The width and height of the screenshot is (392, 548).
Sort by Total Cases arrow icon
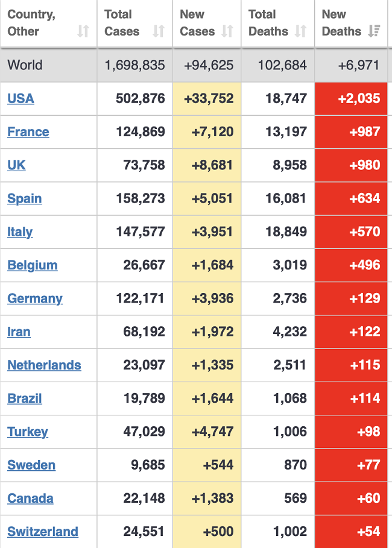159,31
